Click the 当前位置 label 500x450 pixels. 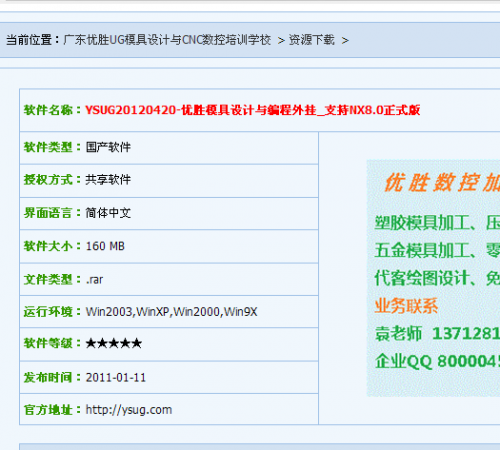pos(33,40)
